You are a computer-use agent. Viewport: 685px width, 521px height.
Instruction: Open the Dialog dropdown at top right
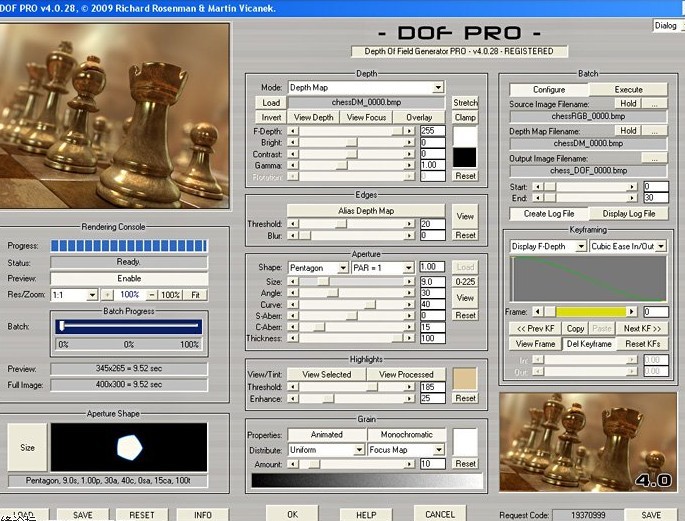pos(668,26)
